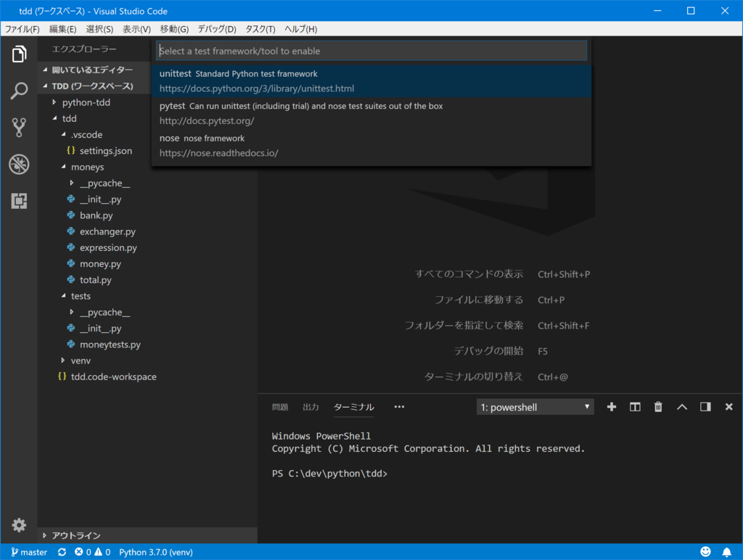Open the 移動(G) menu

coord(174,29)
